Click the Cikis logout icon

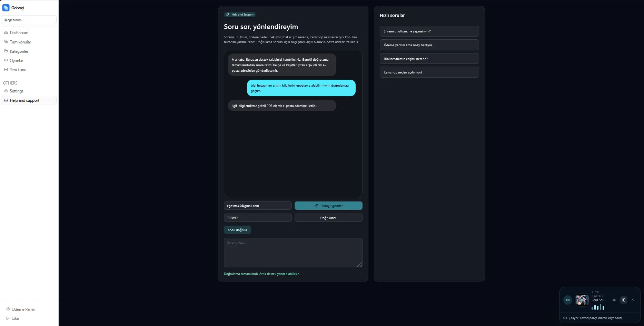8,318
